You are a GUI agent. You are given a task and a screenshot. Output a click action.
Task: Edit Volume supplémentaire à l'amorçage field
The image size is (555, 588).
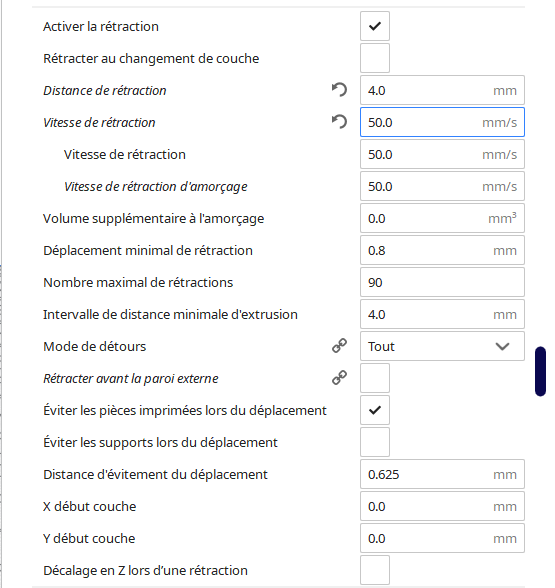(442, 218)
